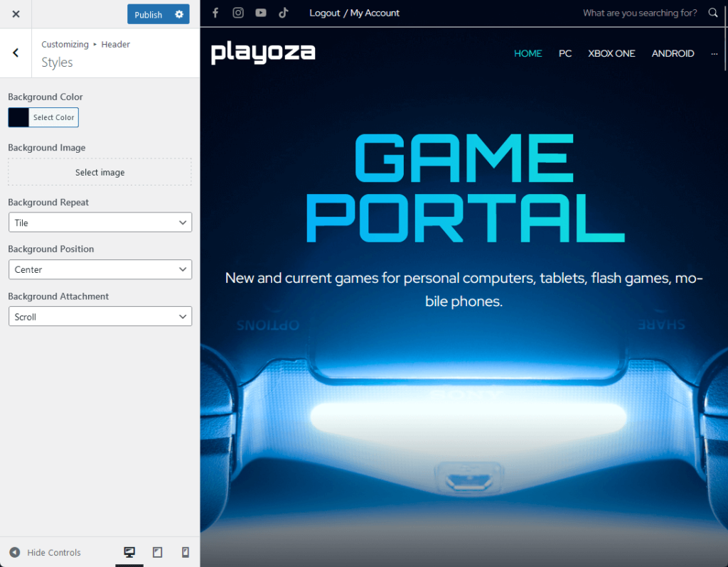Close the Customizer with the X icon
Image resolution: width=728 pixels, height=567 pixels.
(x=16, y=14)
